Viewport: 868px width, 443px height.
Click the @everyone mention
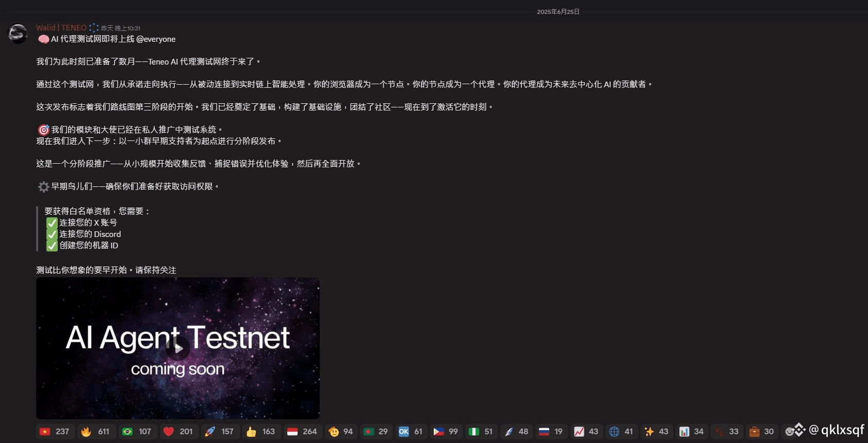pyautogui.click(x=156, y=39)
